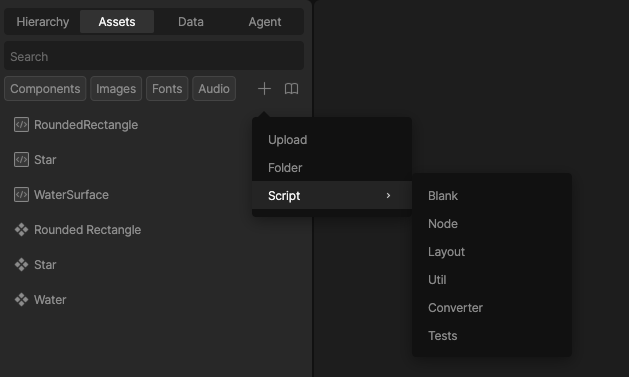Select the RoundedRectangle script asset name

86,125
